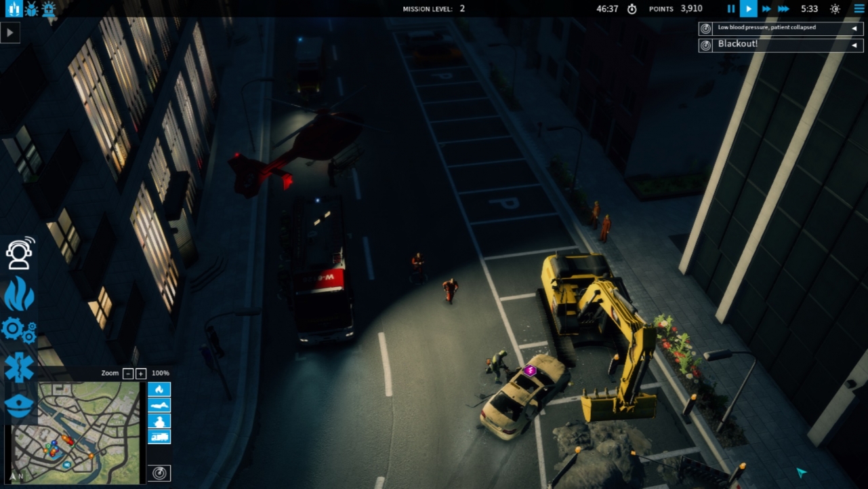Click the purple marker above the crashed car
This screenshot has height=489, width=868.
[x=530, y=370]
